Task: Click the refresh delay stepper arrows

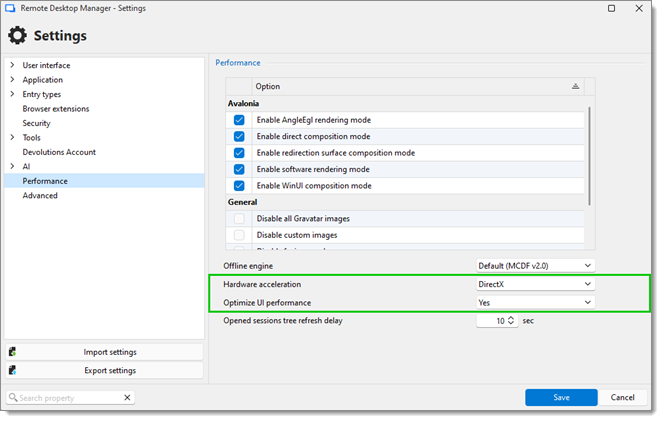Action: click(x=511, y=321)
